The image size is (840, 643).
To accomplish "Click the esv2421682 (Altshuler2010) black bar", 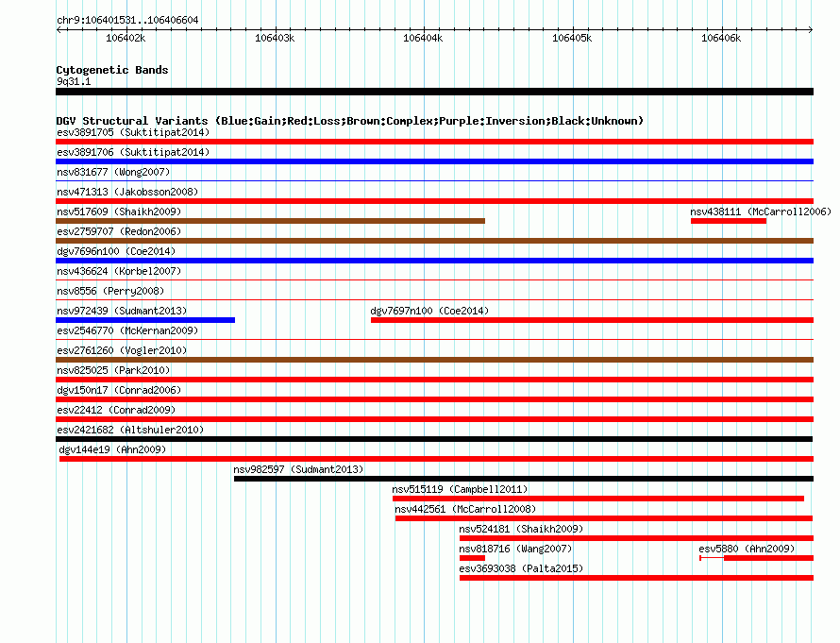I will pyautogui.click(x=434, y=439).
